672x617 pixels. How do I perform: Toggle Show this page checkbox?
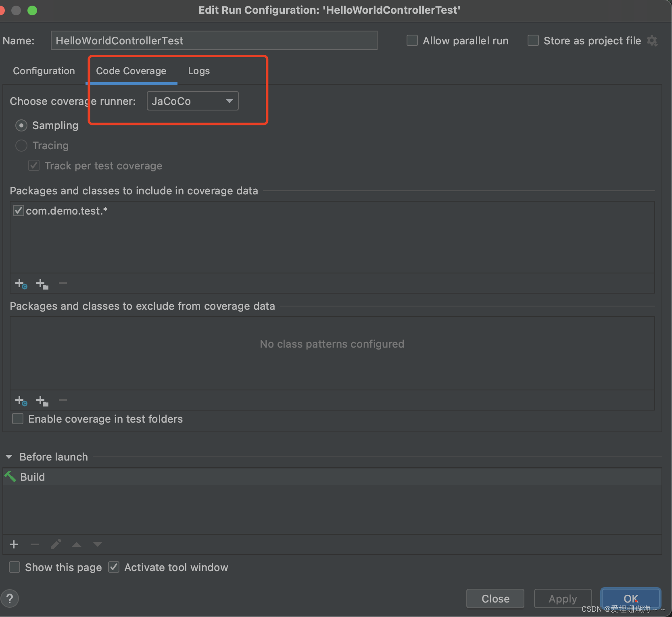15,567
